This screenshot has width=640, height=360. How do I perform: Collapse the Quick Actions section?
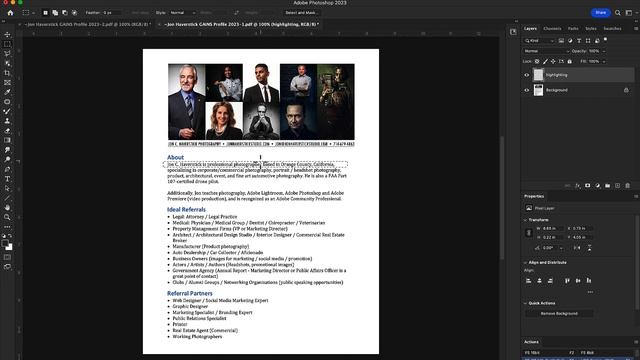[526, 303]
